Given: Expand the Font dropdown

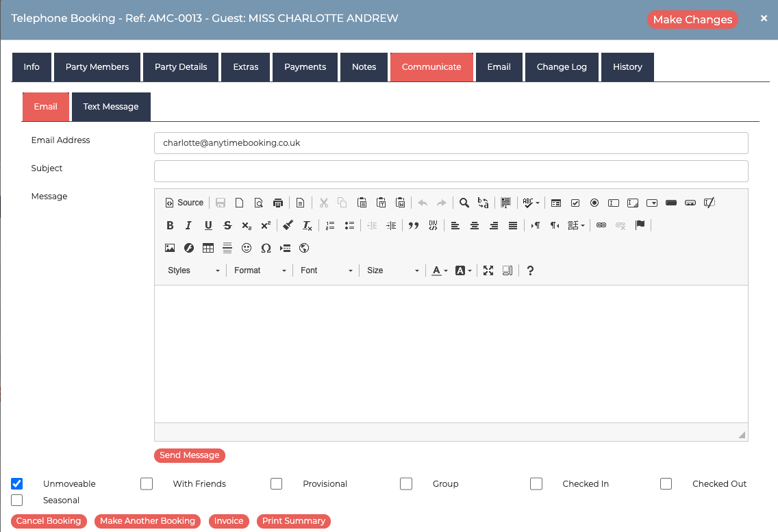Looking at the screenshot, I should 327,270.
